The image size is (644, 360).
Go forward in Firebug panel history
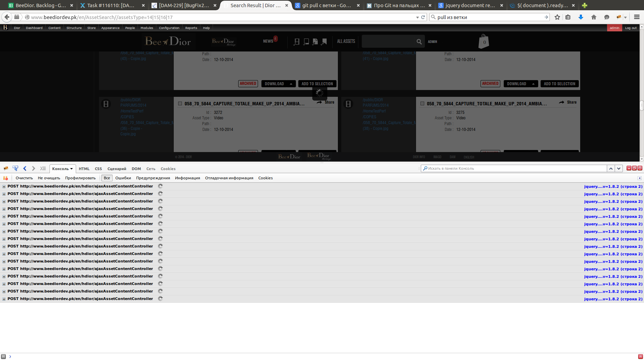tap(33, 168)
